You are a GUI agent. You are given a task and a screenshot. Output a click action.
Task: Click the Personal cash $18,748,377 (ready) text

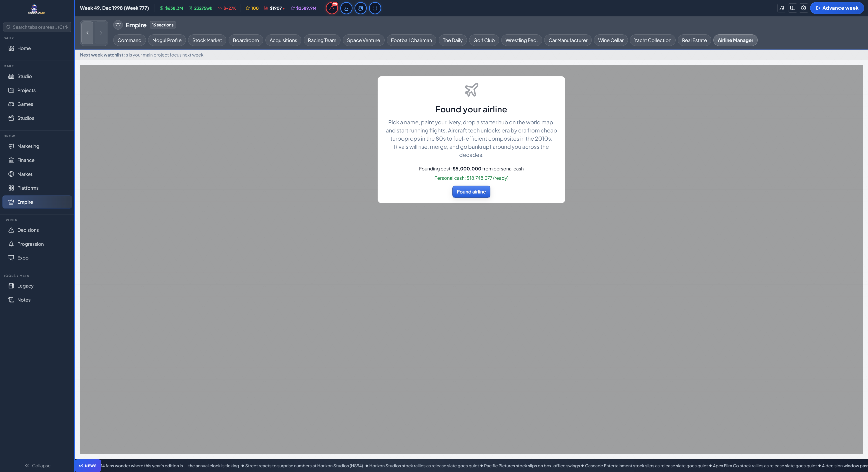coord(471,178)
